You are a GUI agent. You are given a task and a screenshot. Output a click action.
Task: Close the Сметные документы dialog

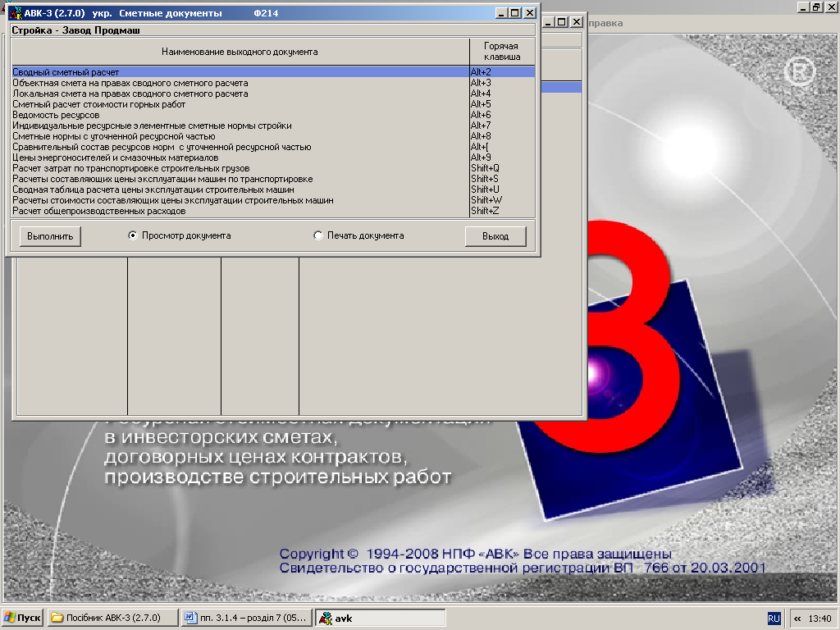click(530, 13)
